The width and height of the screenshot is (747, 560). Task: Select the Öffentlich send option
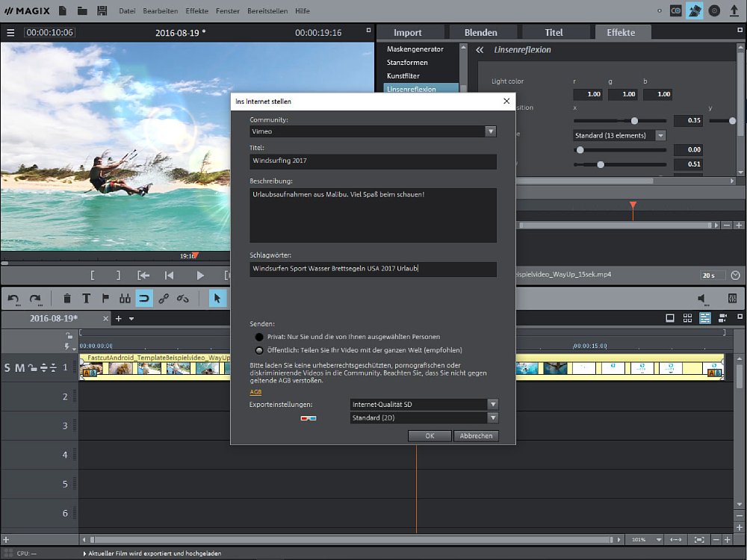(x=259, y=350)
